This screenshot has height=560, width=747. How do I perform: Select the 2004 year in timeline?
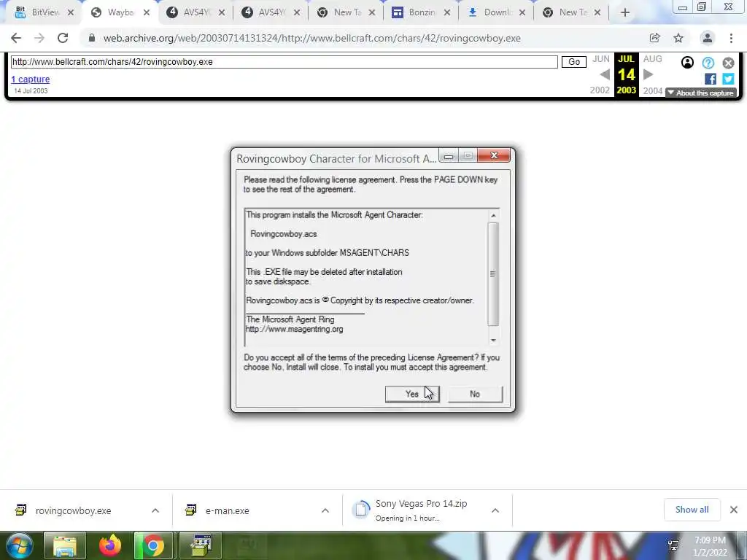[653, 90]
